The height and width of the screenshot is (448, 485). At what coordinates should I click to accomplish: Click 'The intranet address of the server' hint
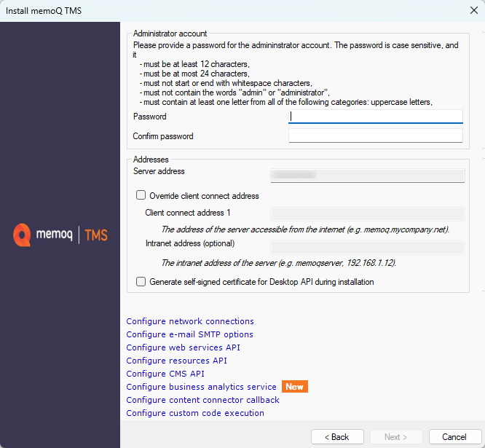[x=279, y=263]
